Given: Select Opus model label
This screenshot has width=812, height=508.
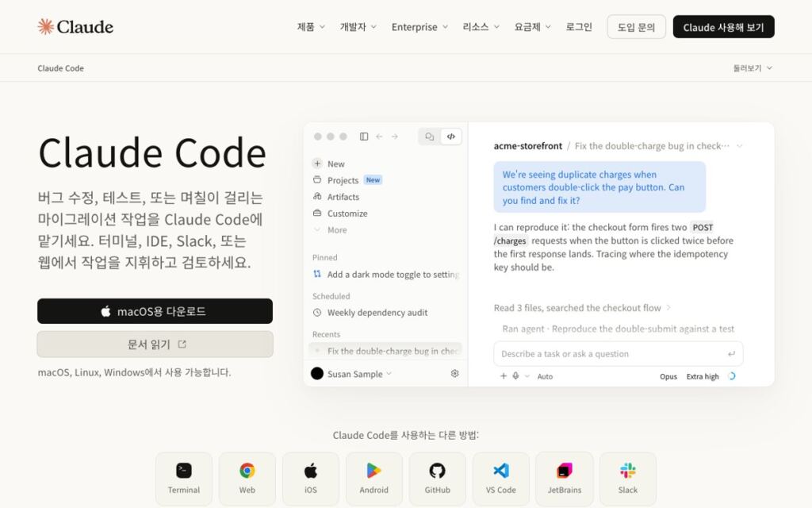Looking at the screenshot, I should (668, 376).
